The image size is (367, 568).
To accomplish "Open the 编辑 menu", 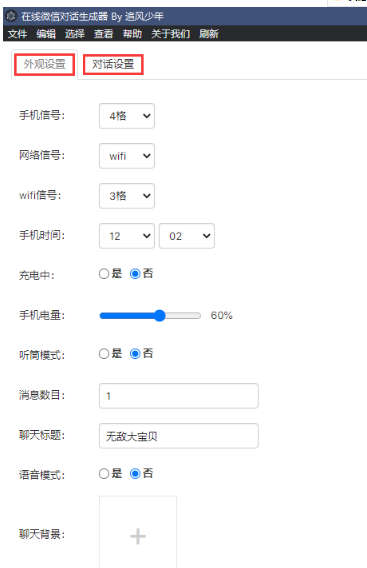I will point(46,34).
